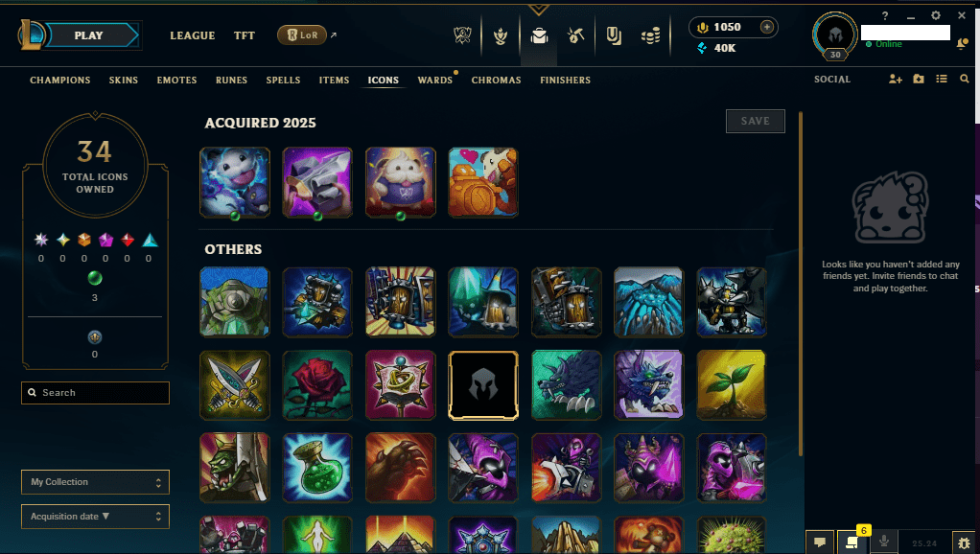Open the notifications bell icon
This screenshot has width=980, height=554.
[962, 44]
